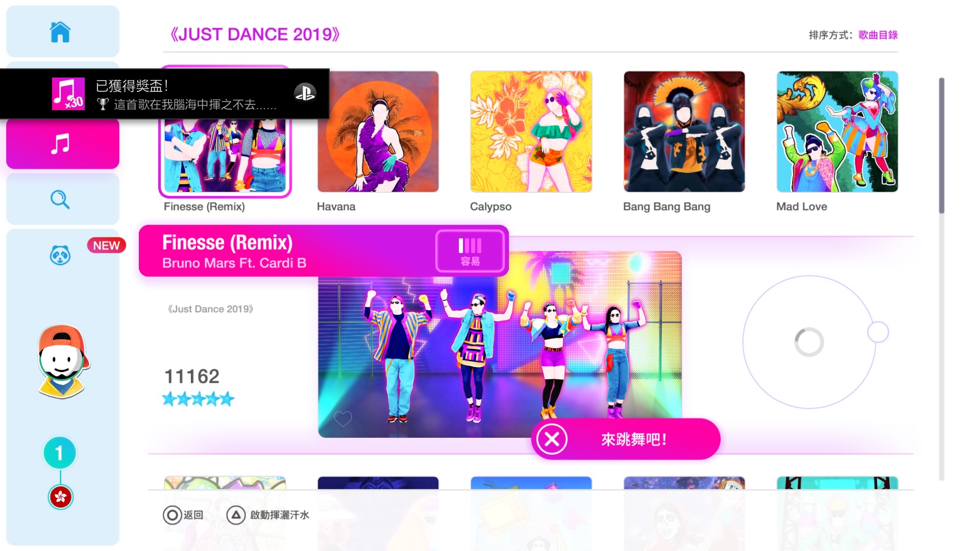Screen dimensions: 980x551
Task: Choose the Calypso song cover
Action: pyautogui.click(x=531, y=132)
